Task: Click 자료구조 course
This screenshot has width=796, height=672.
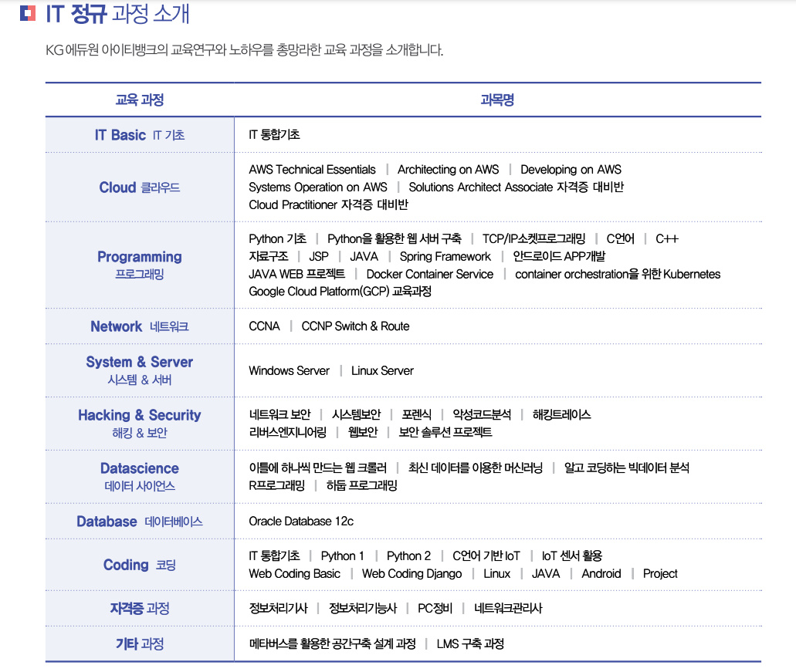Action: [x=269, y=257]
